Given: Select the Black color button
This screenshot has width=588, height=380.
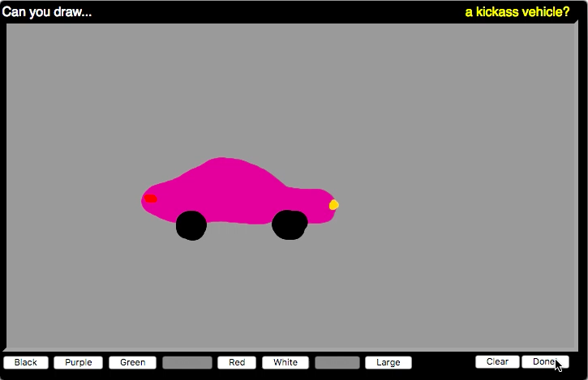Looking at the screenshot, I should 26,362.
